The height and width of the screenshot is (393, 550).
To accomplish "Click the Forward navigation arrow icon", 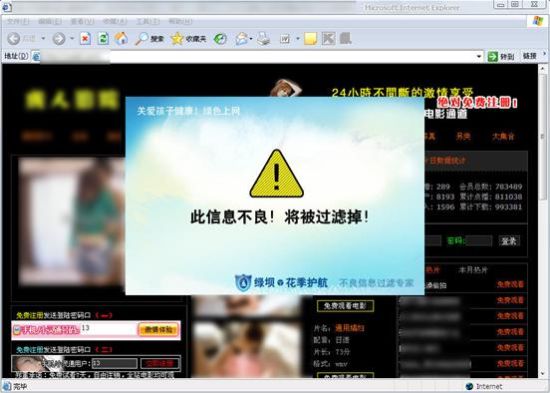I will pos(59,39).
